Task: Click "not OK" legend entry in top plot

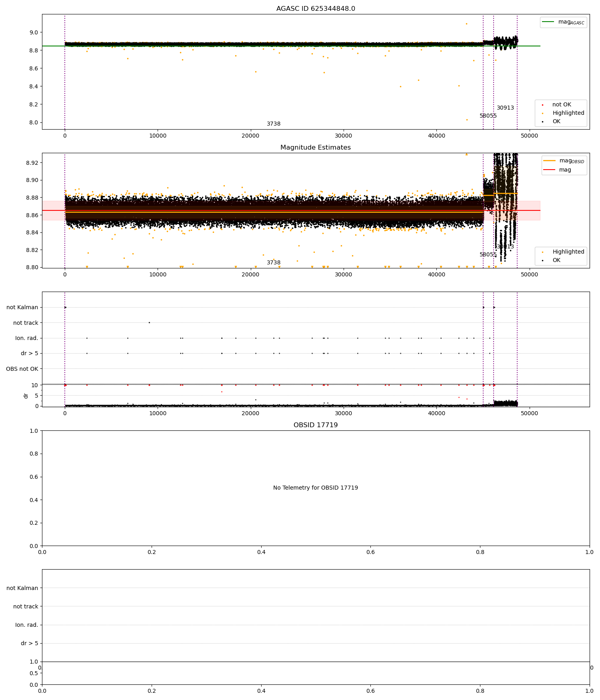Action: point(562,105)
